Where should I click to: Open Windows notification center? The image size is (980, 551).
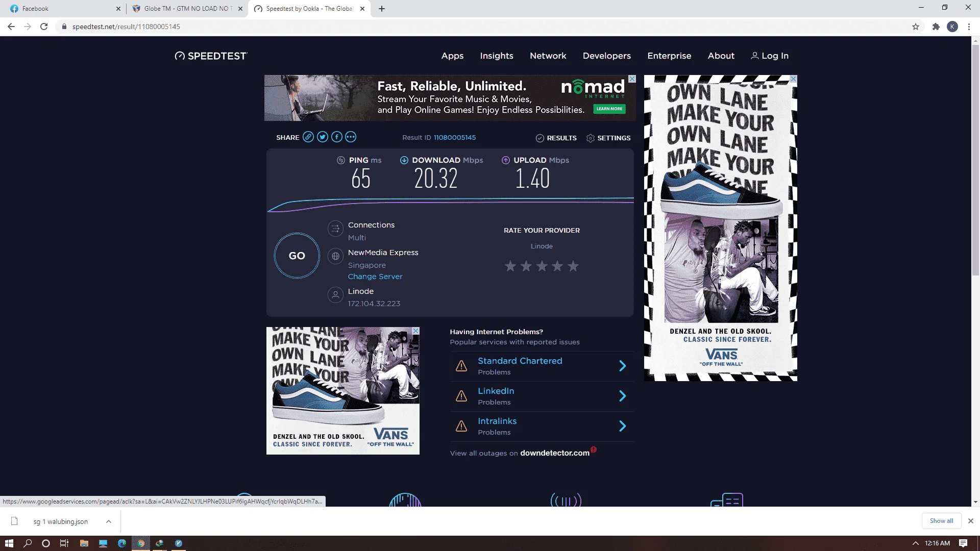coord(963,543)
